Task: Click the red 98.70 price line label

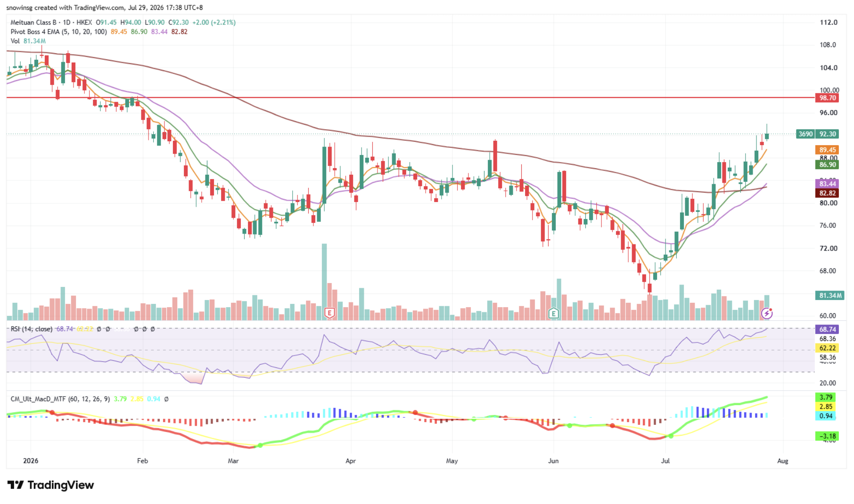Action: (827, 98)
